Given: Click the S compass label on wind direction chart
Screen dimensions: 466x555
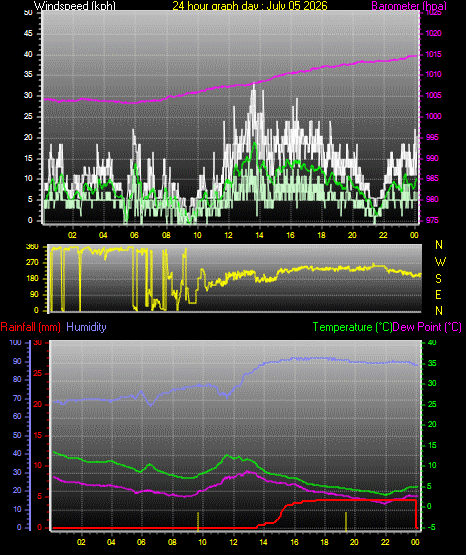Looking at the screenshot, I should 438,279.
